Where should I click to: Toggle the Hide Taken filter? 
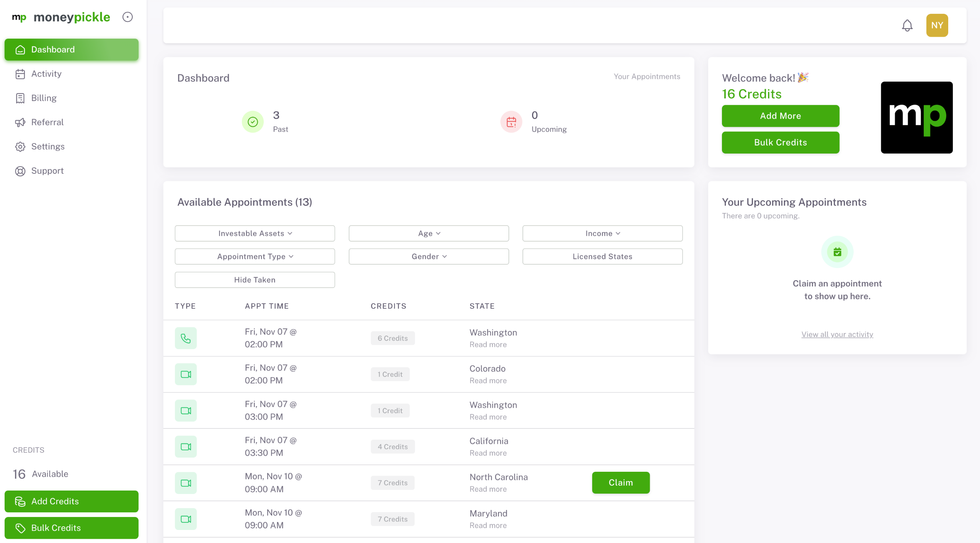pyautogui.click(x=255, y=280)
